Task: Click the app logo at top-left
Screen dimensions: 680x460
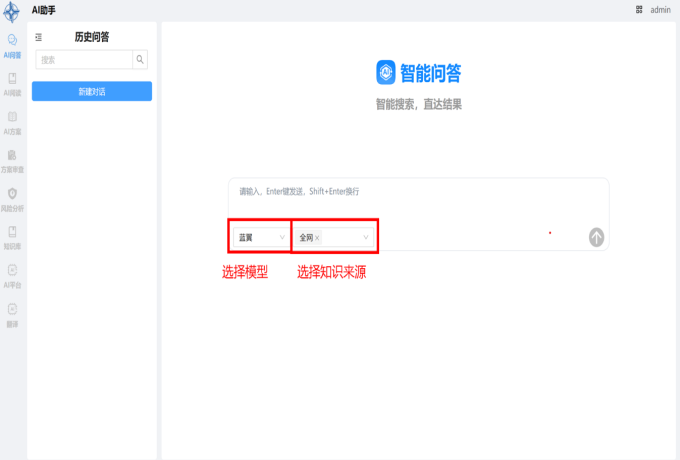Action: point(11,11)
